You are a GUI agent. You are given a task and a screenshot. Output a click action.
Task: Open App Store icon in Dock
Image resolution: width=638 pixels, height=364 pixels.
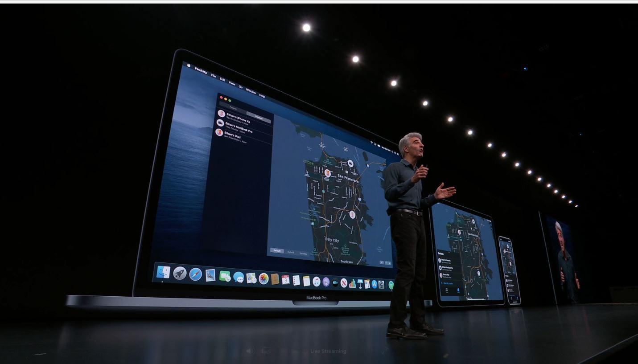point(374,284)
